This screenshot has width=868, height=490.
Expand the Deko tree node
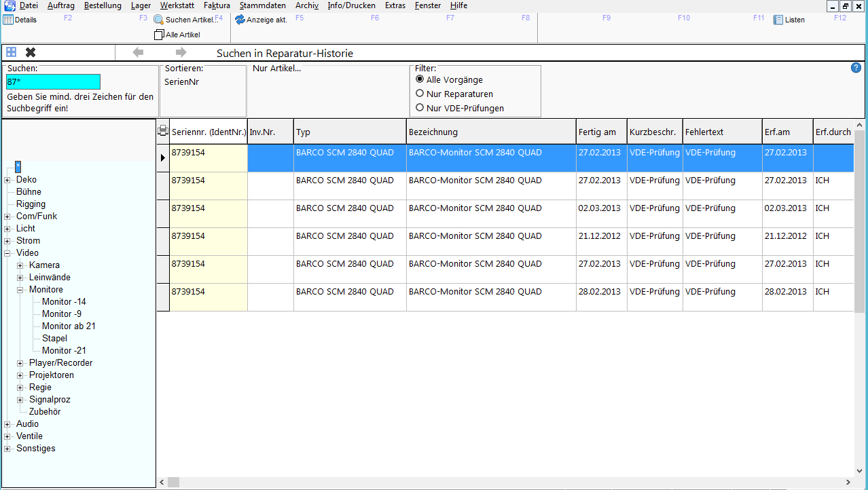point(7,180)
